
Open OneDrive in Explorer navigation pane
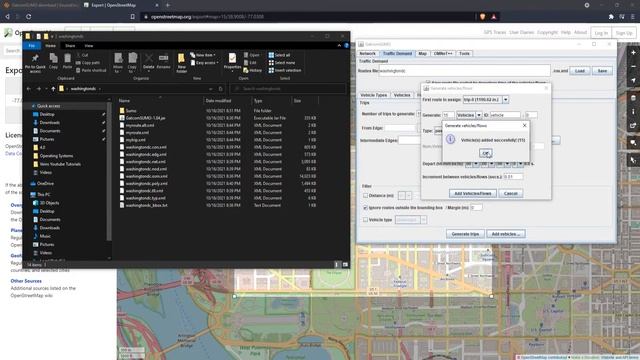click(x=45, y=184)
